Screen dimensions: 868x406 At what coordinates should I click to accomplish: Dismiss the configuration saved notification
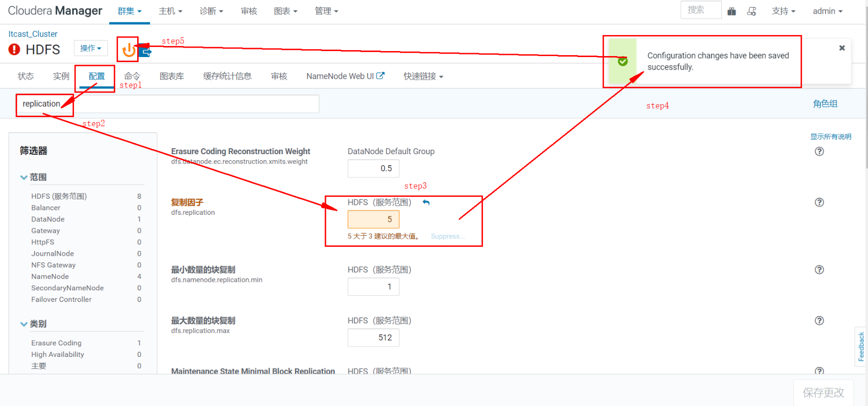(842, 48)
